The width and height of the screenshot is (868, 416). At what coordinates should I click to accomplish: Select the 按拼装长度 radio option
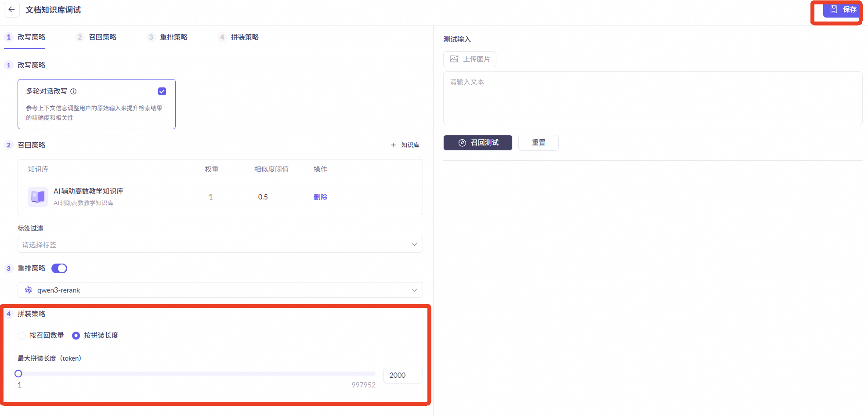76,336
